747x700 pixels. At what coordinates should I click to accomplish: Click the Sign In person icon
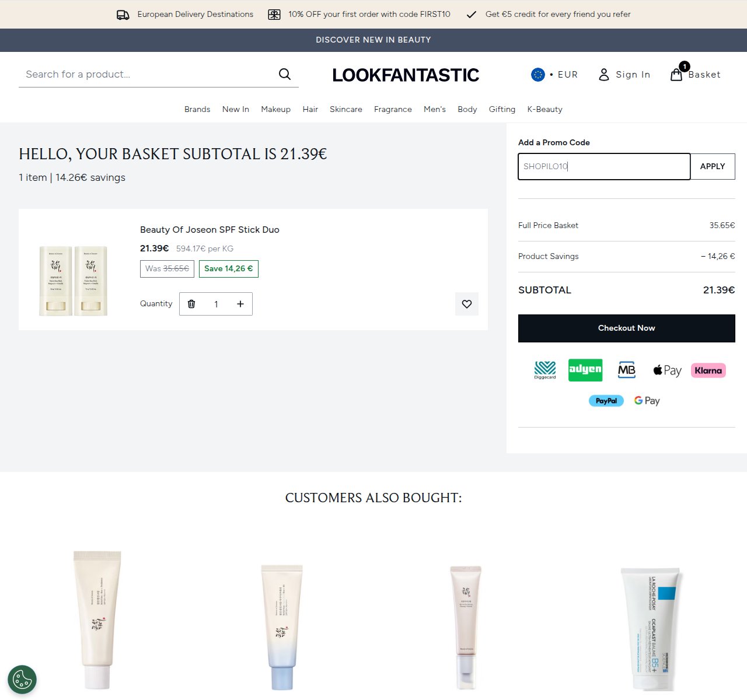[x=604, y=75]
